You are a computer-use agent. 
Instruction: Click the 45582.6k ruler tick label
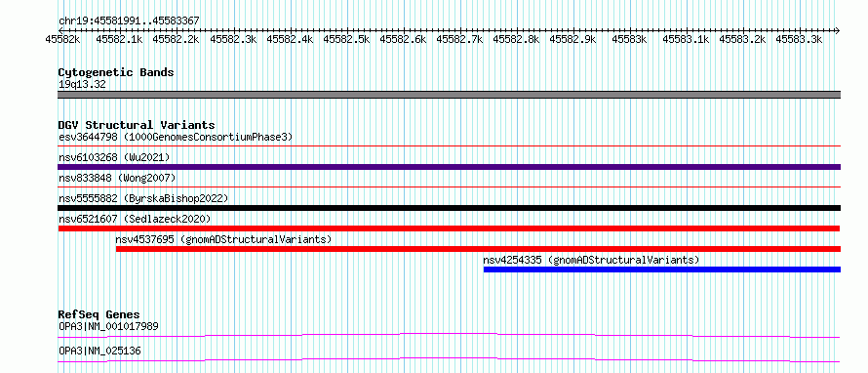click(403, 40)
